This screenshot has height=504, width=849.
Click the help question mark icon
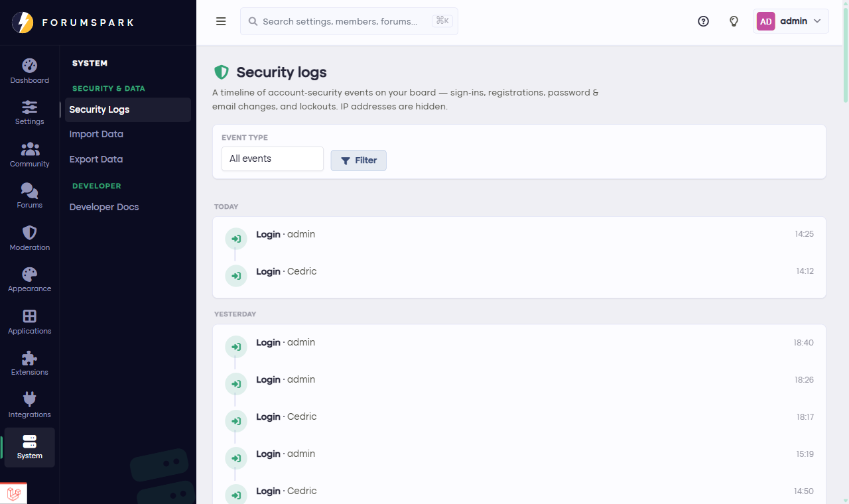pyautogui.click(x=703, y=21)
